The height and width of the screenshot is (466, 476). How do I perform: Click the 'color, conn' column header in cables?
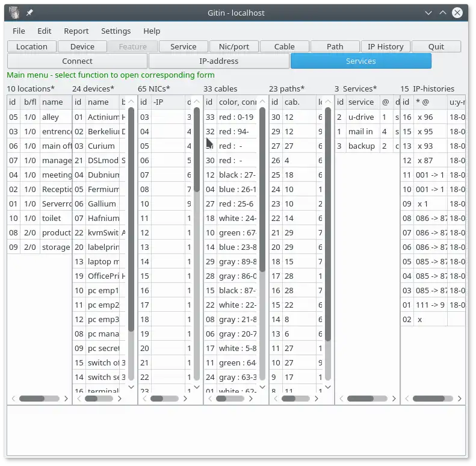pos(236,102)
